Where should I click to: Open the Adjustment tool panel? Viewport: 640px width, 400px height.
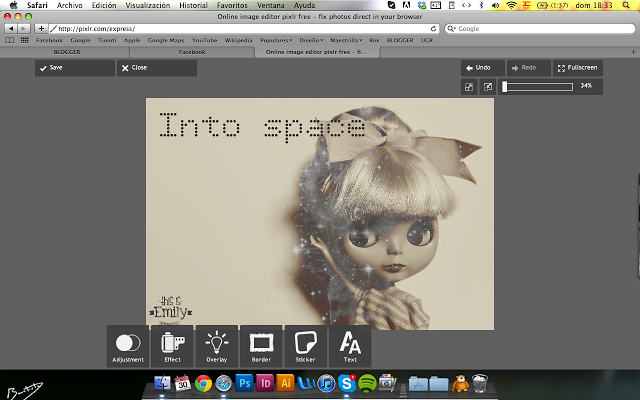tap(128, 346)
